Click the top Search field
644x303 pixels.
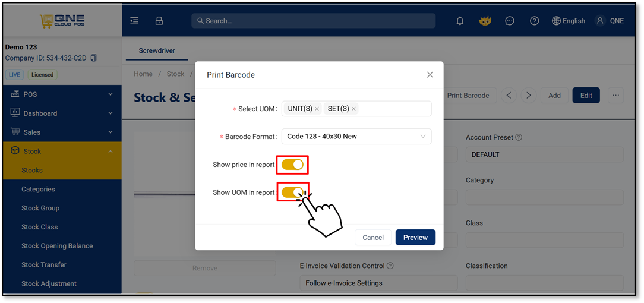point(313,21)
